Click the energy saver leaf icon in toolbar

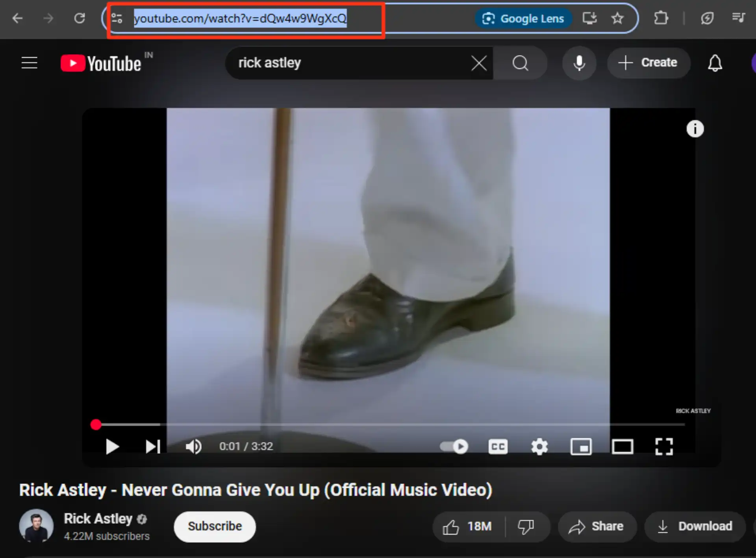tap(707, 18)
